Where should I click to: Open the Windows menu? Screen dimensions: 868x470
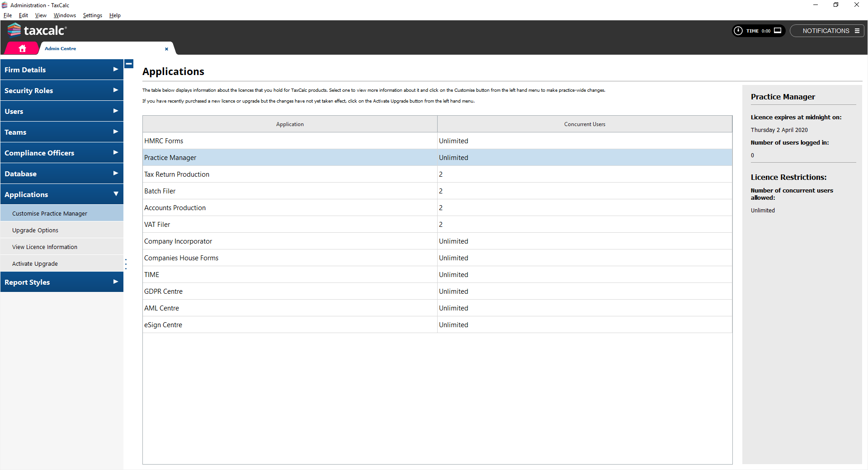point(65,15)
